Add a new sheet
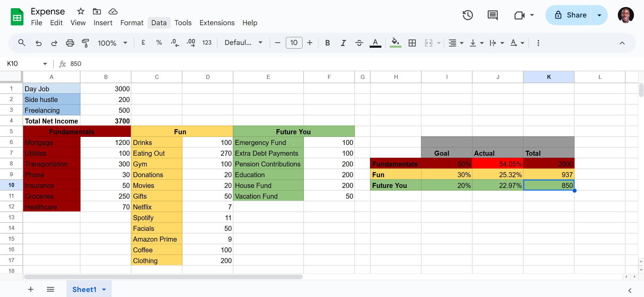The image size is (644, 297). point(31,289)
